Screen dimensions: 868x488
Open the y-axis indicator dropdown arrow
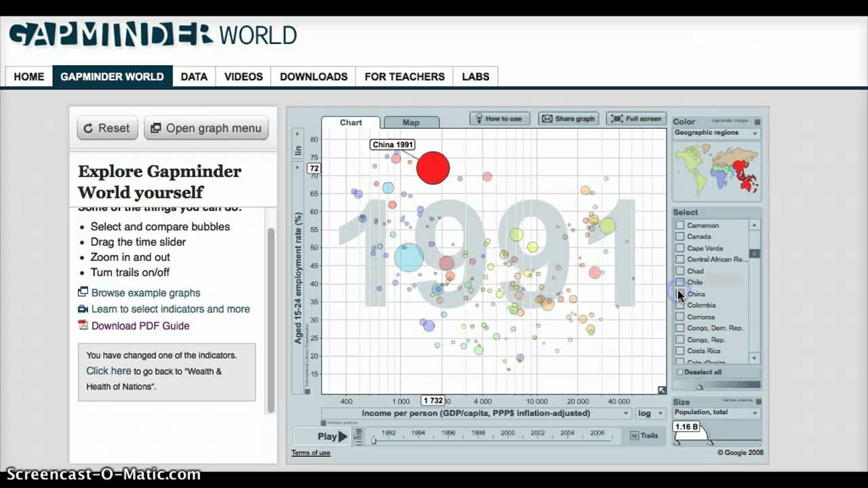pyautogui.click(x=297, y=167)
